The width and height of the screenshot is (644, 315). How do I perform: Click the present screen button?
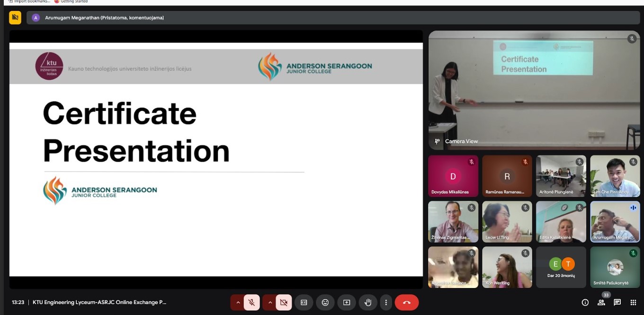pos(347,302)
